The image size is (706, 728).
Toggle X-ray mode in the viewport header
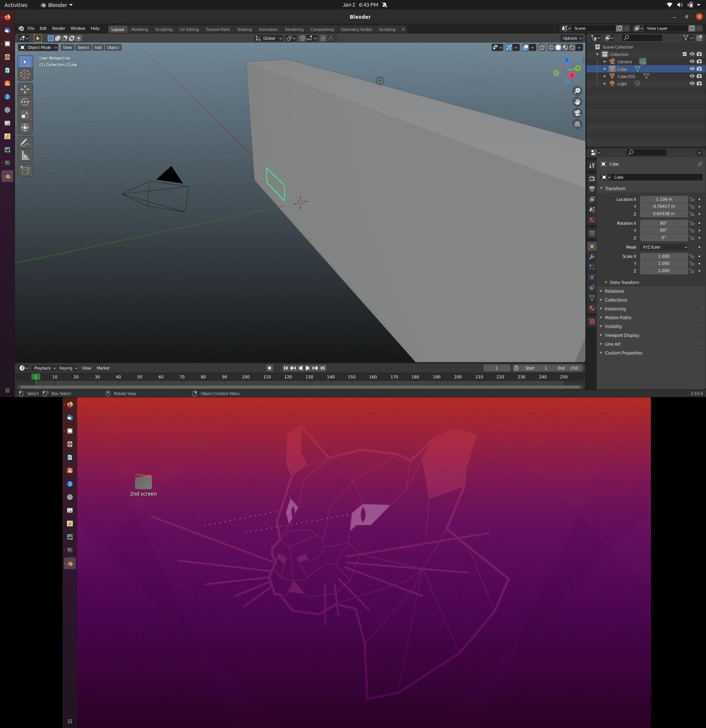click(542, 47)
